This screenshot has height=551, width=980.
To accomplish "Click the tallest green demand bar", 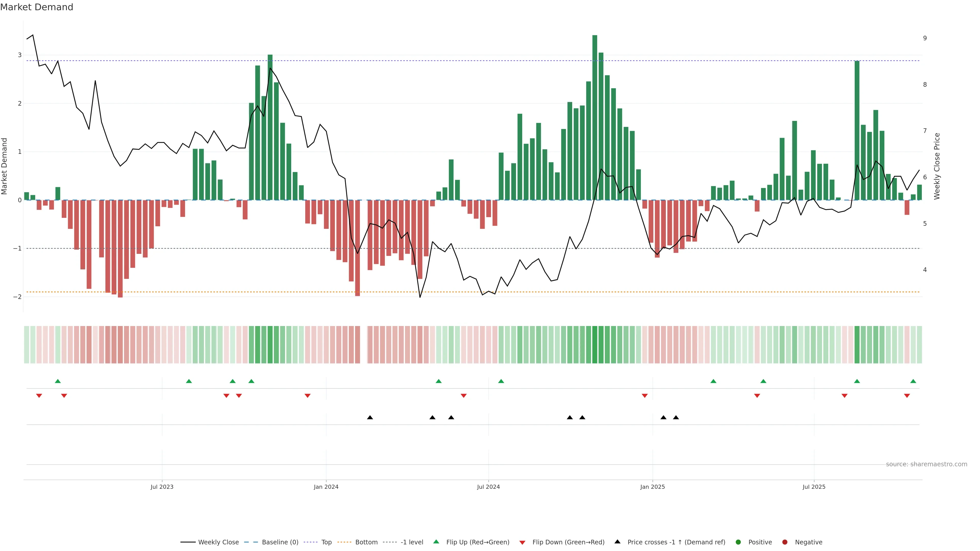I will [x=595, y=114].
